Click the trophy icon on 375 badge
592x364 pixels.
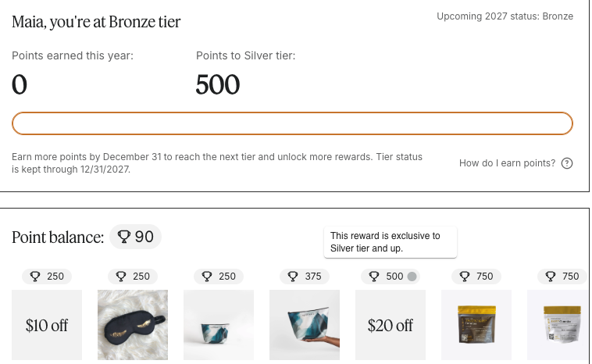coord(293,277)
